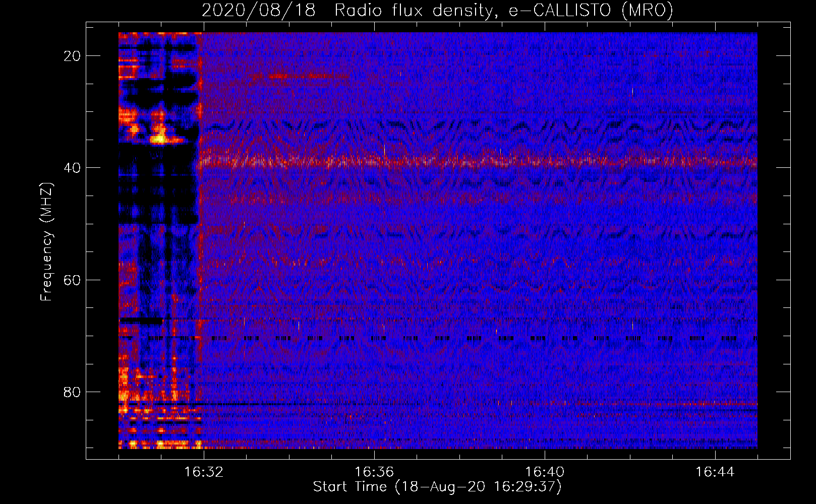This screenshot has height=504, width=816.
Task: Click the 16:44 time tick label
Action: 715,472
